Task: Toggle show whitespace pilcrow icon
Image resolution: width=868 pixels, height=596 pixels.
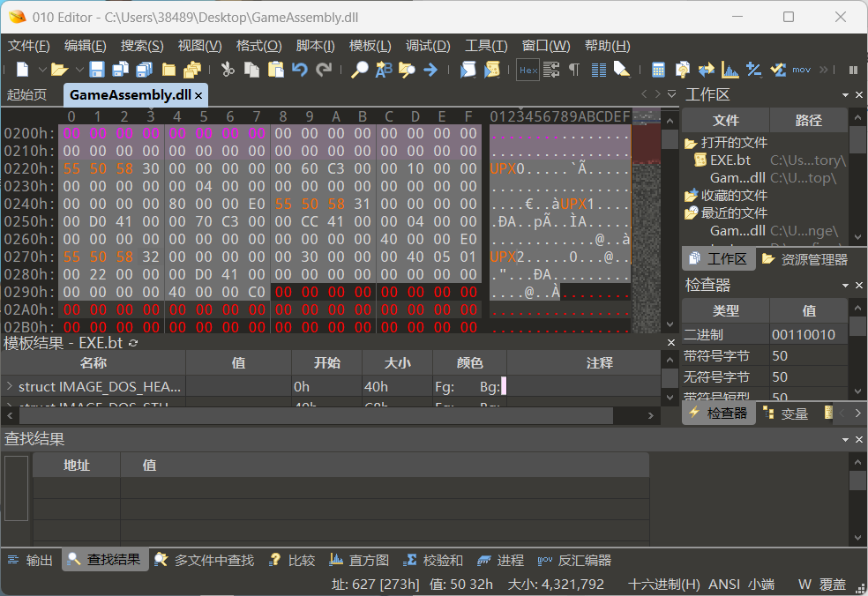Action: pyautogui.click(x=574, y=69)
